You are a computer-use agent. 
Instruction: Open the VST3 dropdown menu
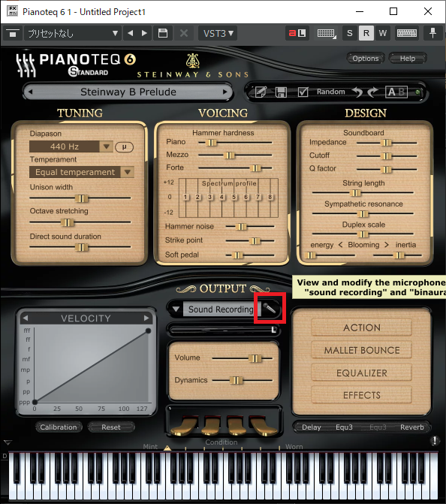tap(218, 33)
